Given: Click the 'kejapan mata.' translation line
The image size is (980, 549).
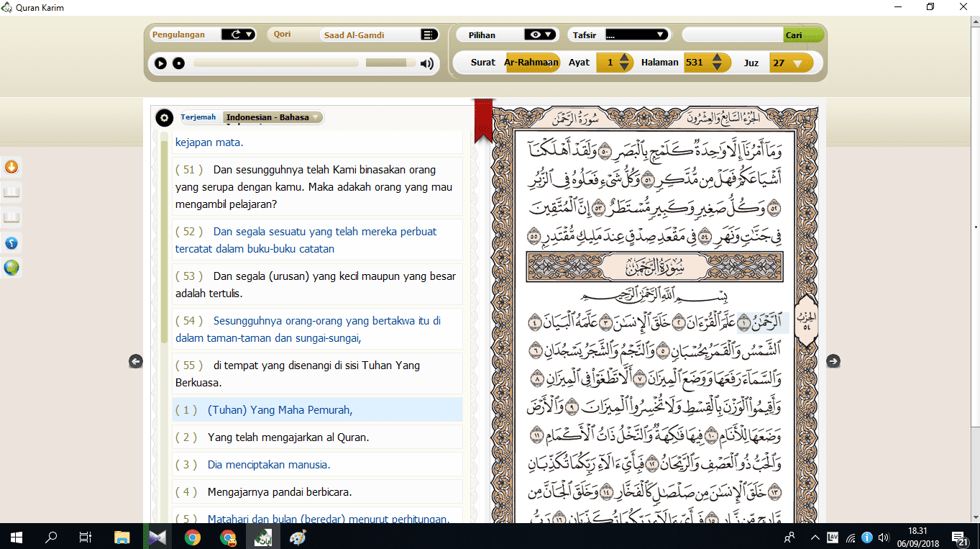Looking at the screenshot, I should (209, 142).
